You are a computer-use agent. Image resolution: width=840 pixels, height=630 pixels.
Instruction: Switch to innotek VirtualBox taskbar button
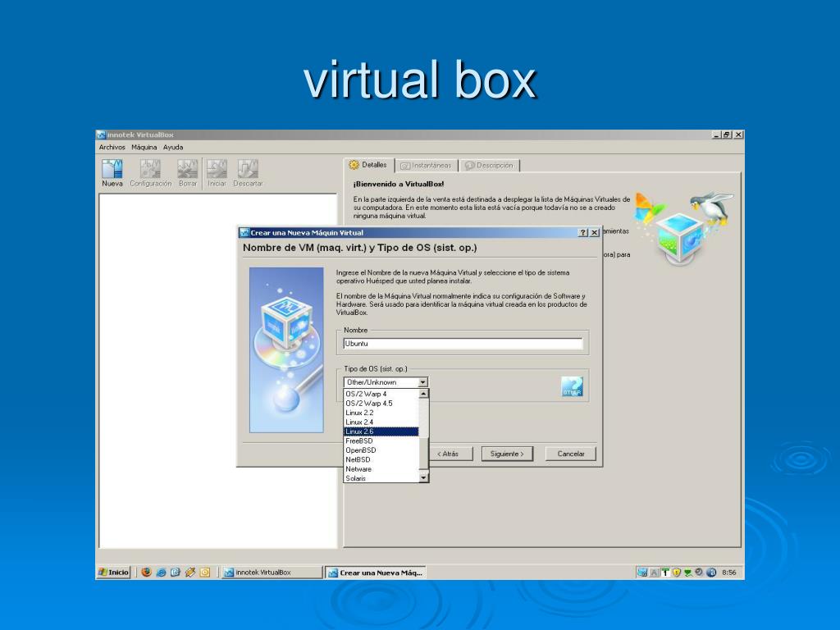[272, 572]
